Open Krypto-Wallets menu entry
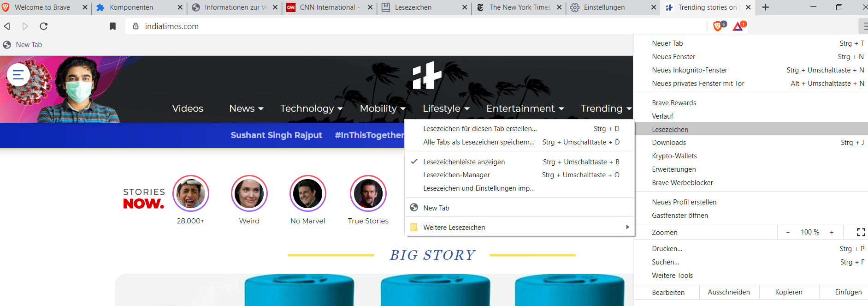Image resolution: width=868 pixels, height=306 pixels. 751,156
